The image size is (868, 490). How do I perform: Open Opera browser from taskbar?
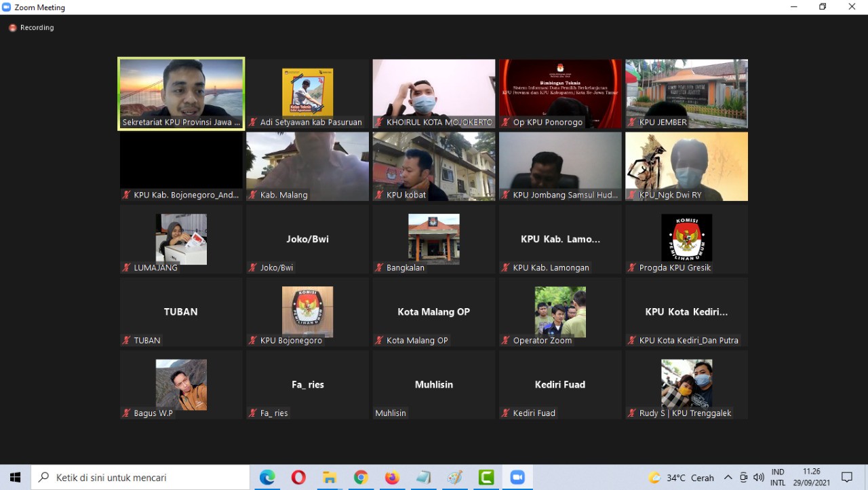click(x=298, y=478)
